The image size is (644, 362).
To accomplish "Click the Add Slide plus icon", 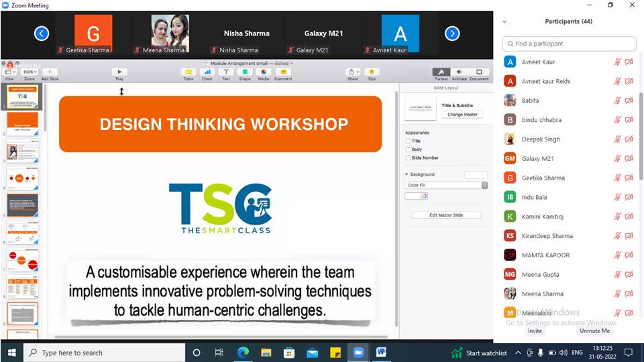I will pos(50,72).
